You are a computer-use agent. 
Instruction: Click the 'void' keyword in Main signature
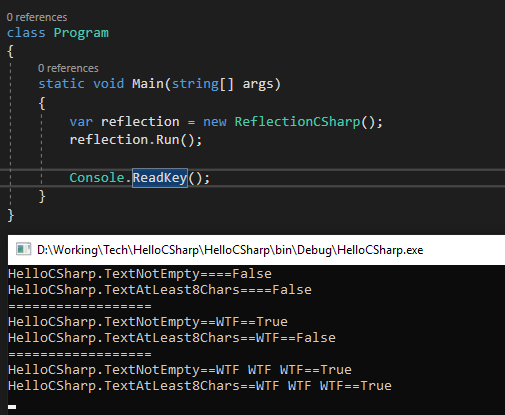point(108,84)
